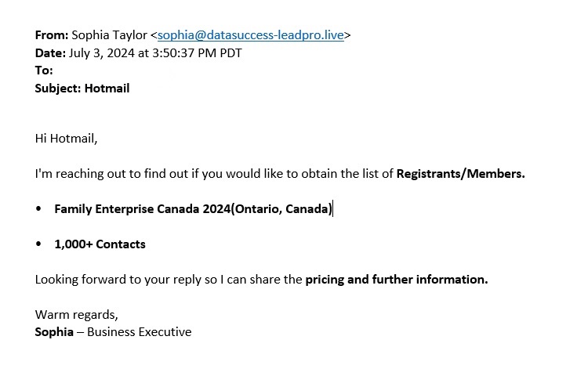
Task: Click the bold pricing and further information text
Action: tap(397, 280)
